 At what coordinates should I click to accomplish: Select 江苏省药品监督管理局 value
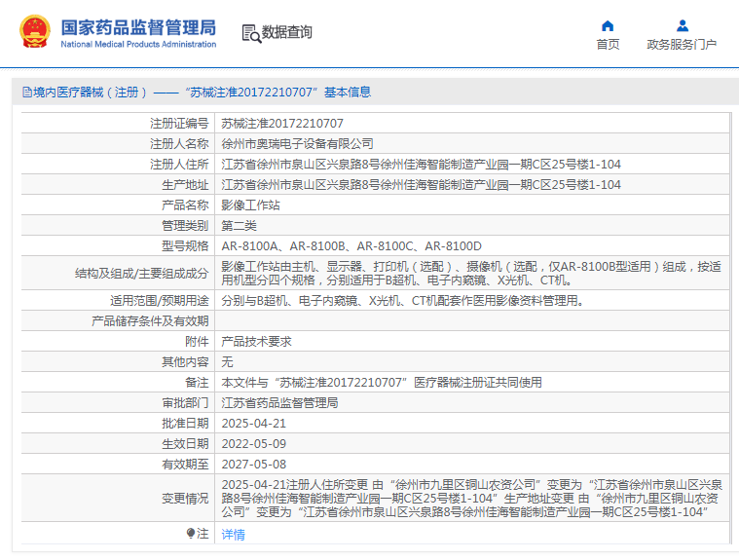click(280, 402)
